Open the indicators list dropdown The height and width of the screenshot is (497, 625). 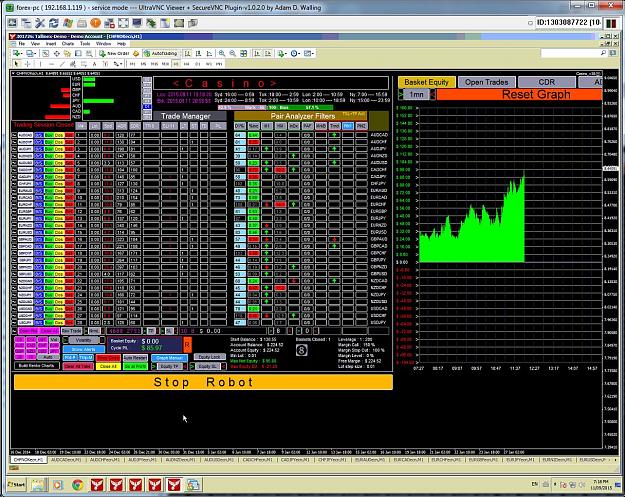(282, 53)
